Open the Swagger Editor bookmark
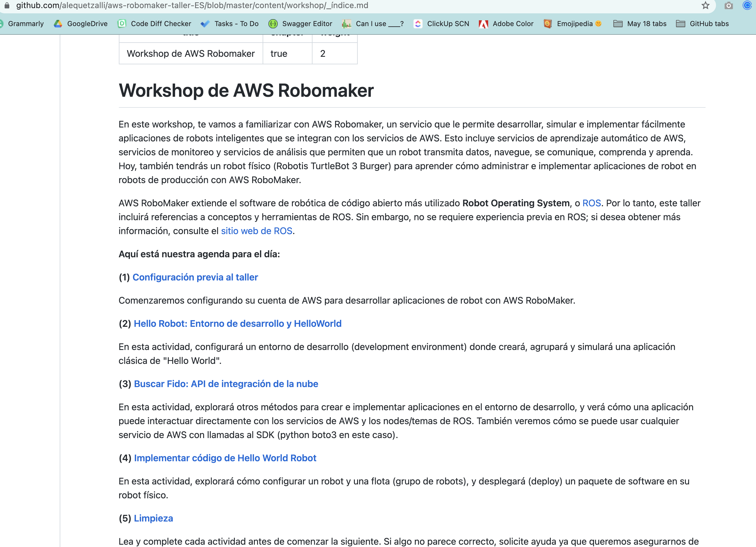 point(300,24)
